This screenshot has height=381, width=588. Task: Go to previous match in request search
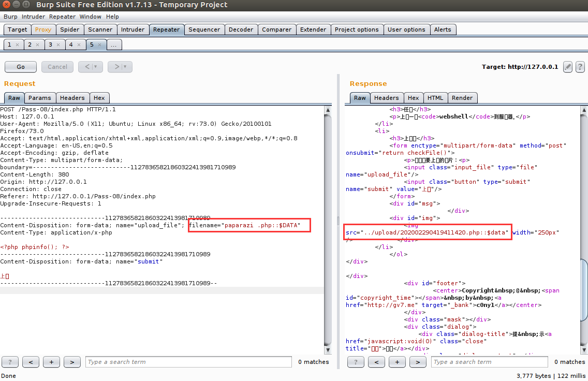coord(31,362)
